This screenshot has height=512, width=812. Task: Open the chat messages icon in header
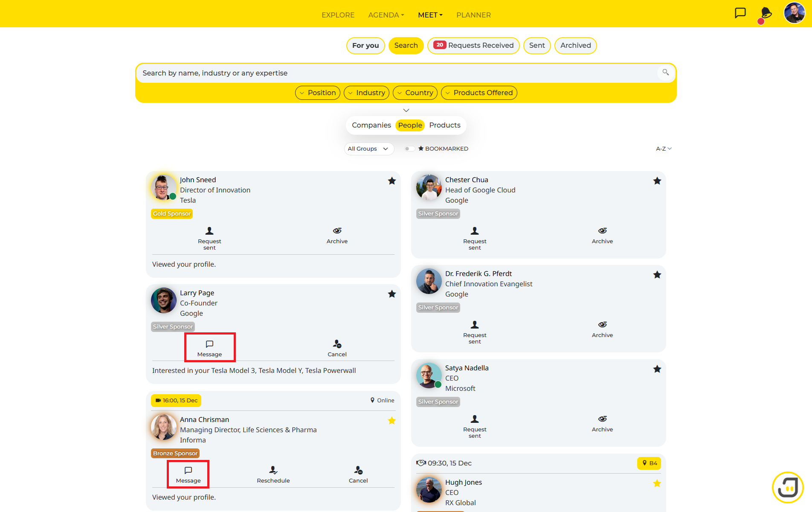click(740, 13)
